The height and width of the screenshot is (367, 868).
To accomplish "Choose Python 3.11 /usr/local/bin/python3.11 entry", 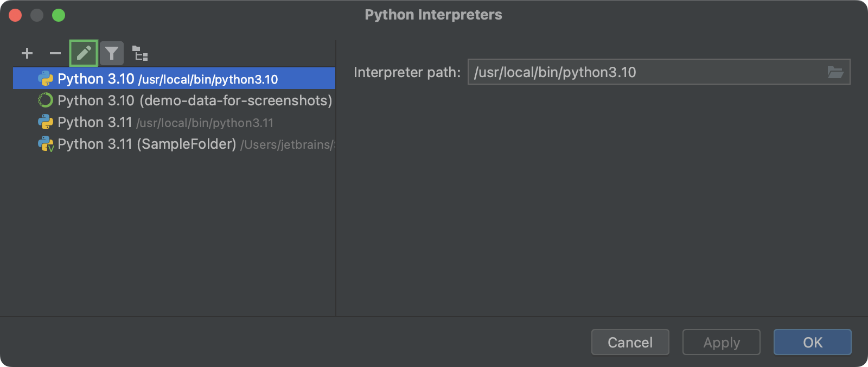I will [x=165, y=122].
